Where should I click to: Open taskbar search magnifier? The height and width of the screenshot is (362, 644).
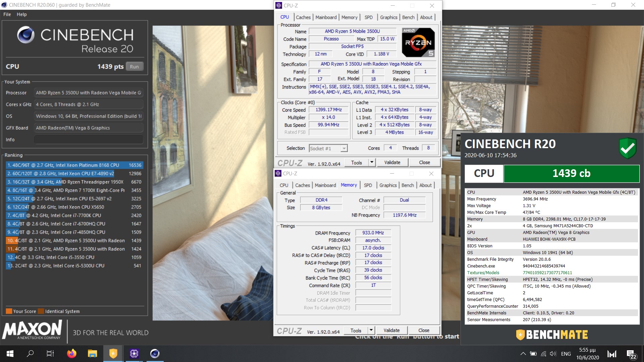(x=30, y=354)
